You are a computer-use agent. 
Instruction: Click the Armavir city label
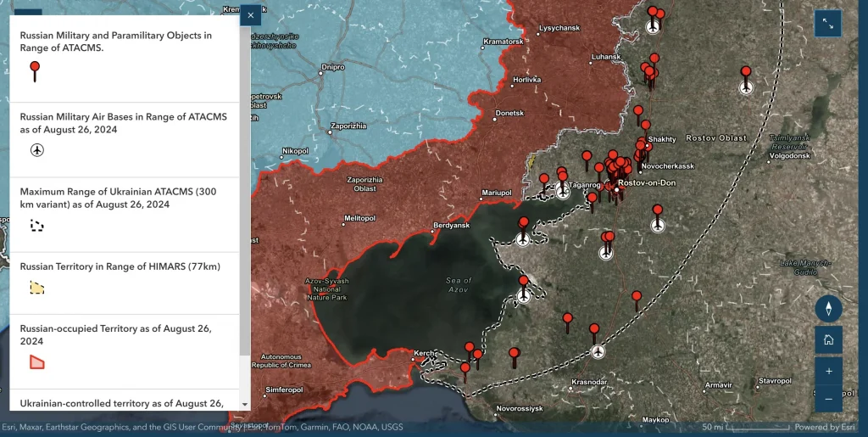(719, 385)
